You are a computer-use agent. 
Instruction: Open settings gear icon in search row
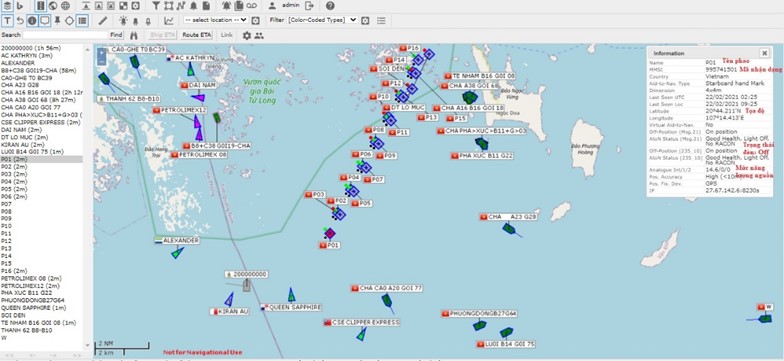246,35
